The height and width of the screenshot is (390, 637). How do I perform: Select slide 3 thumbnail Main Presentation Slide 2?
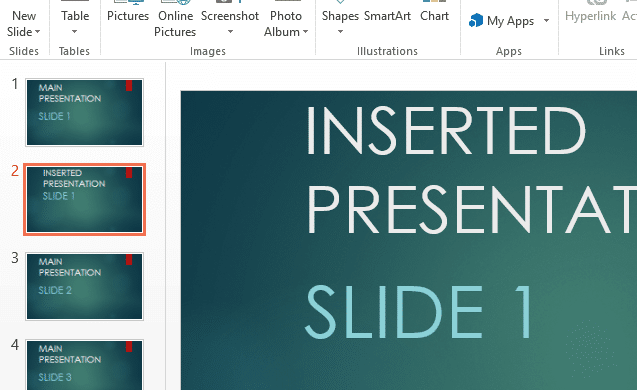coord(84,286)
